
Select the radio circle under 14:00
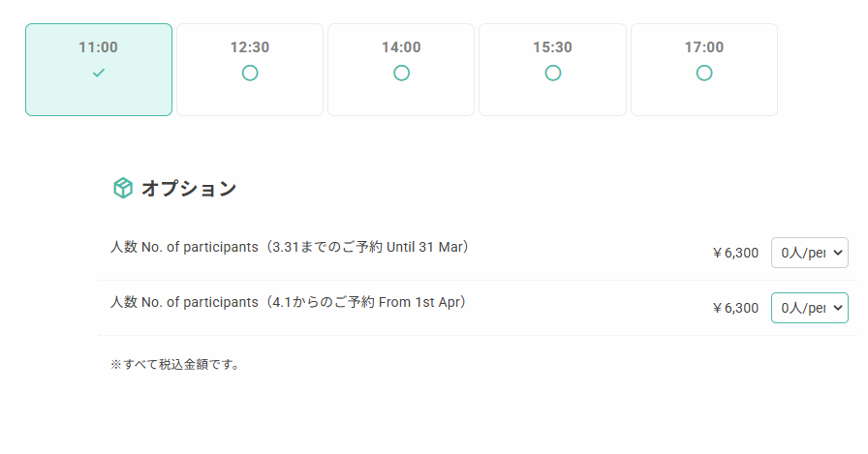[401, 73]
